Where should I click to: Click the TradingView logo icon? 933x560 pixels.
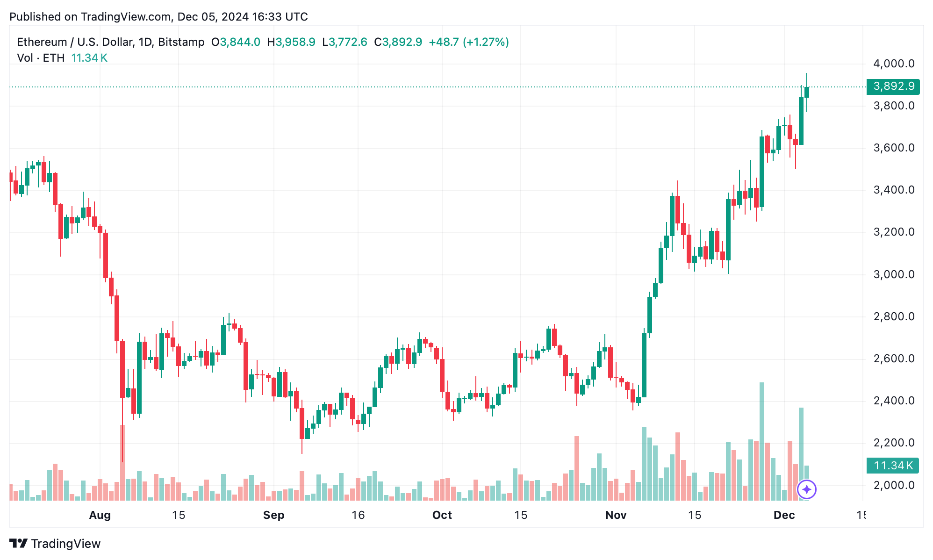[19, 544]
